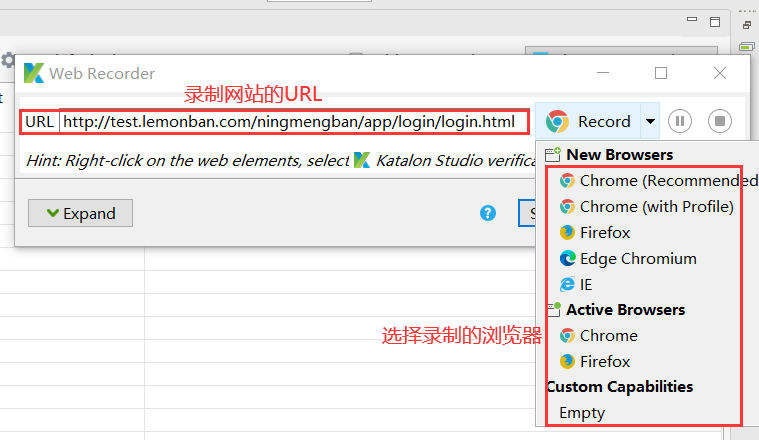
Task: Select Firefox under Active Browsers
Action: click(x=595, y=362)
